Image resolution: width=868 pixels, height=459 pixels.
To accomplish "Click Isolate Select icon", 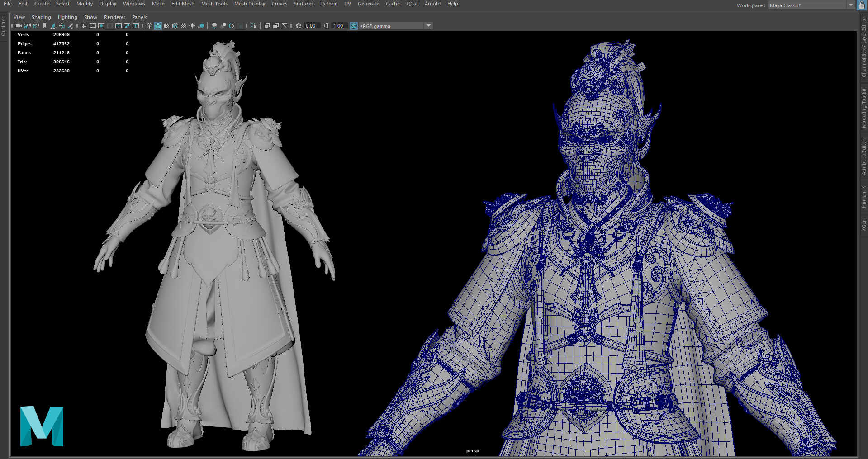I will click(x=253, y=26).
